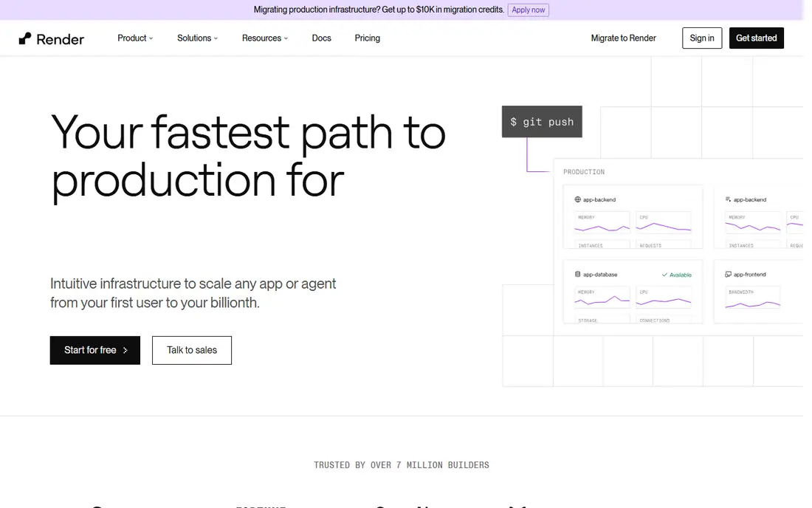Expand the Solutions menu
The height and width of the screenshot is (508, 812).
(197, 38)
